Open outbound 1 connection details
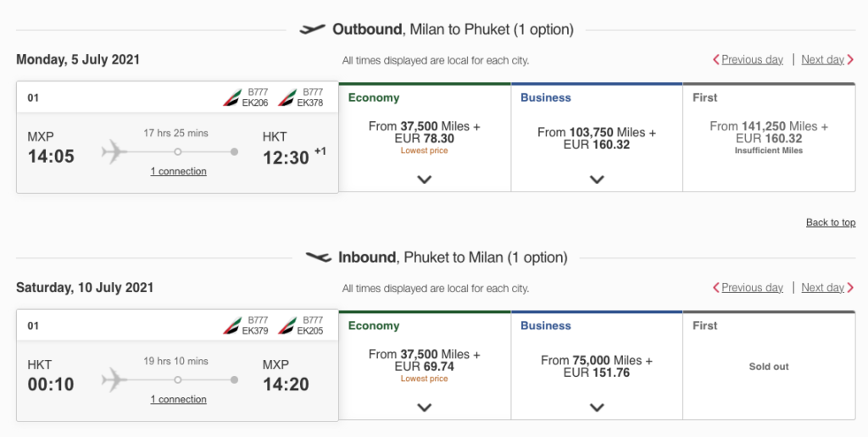Screen dimensions: 868x437 click(178, 171)
